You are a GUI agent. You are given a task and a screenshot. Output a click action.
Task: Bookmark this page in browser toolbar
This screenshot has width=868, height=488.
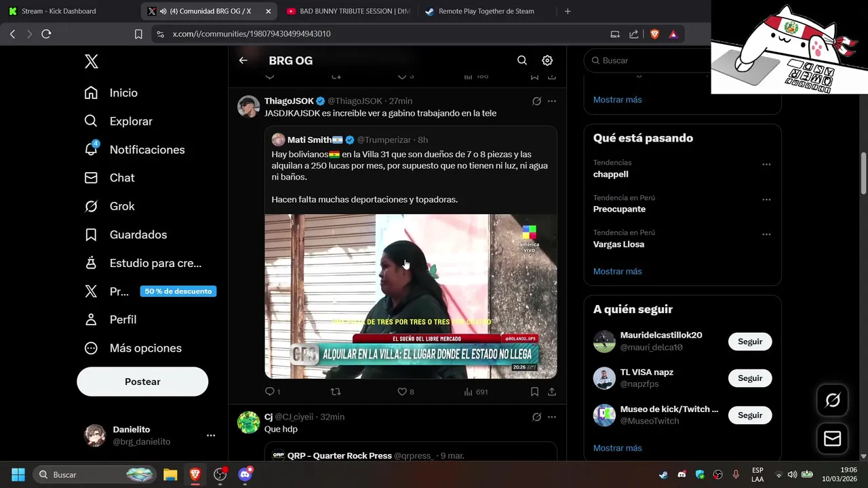[x=138, y=34]
